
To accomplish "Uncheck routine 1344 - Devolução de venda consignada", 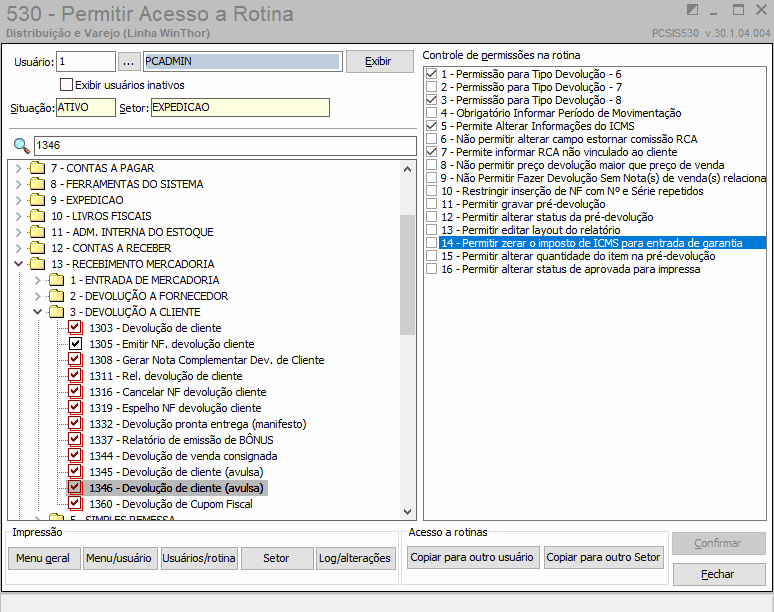I will pos(75,456).
